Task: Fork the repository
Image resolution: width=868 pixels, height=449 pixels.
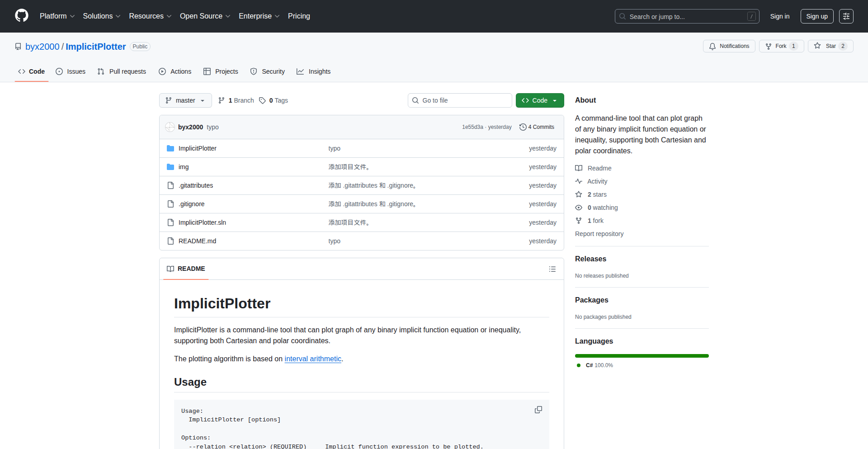Action: pos(781,46)
